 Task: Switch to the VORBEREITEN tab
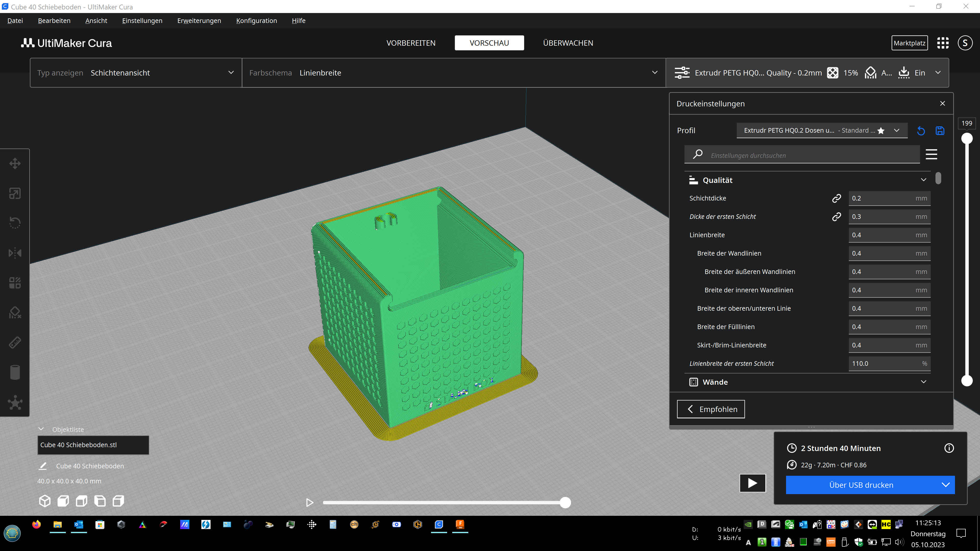tap(411, 43)
